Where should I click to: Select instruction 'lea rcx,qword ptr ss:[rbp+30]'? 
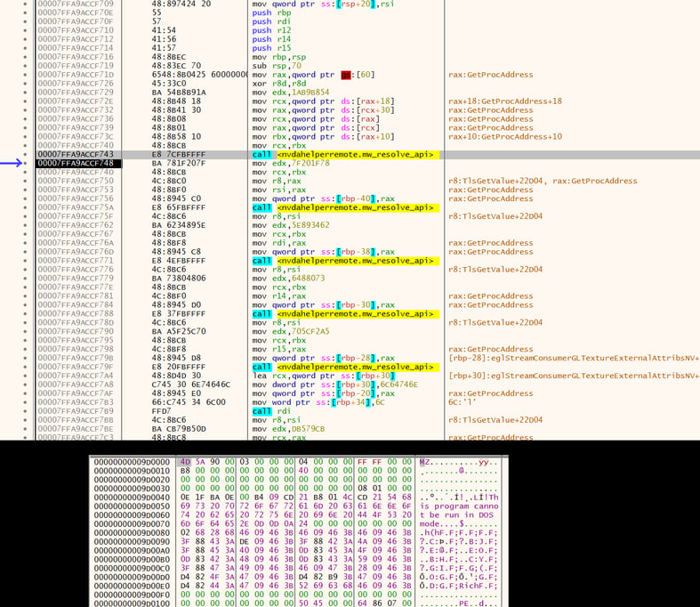[324, 376]
